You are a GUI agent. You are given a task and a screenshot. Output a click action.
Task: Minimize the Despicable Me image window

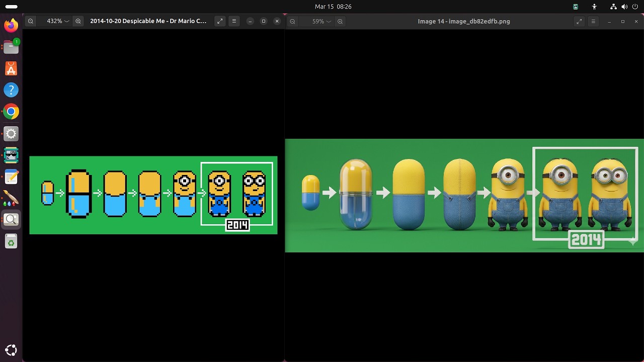click(250, 21)
